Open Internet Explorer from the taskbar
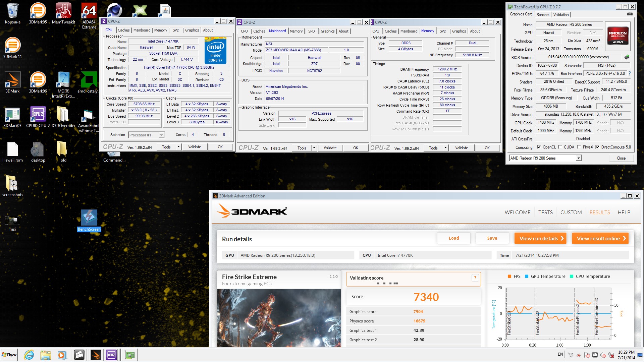The width and height of the screenshot is (644, 362). coord(29,355)
